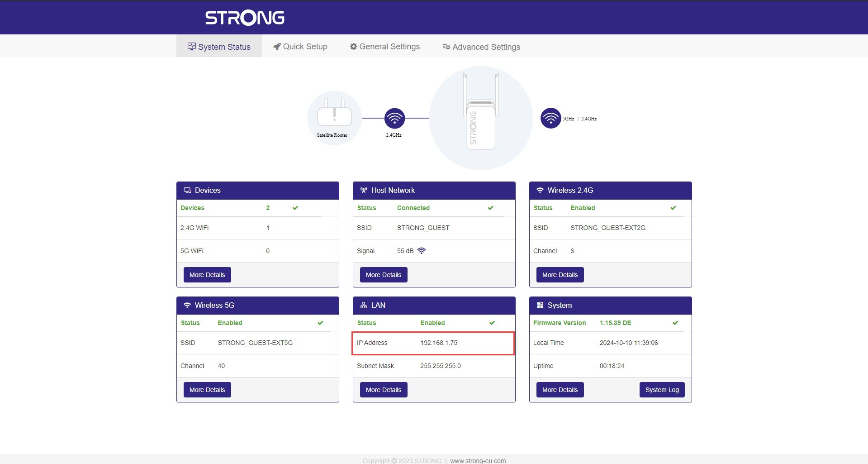Click the uptime value 00:18:24

(x=612, y=366)
